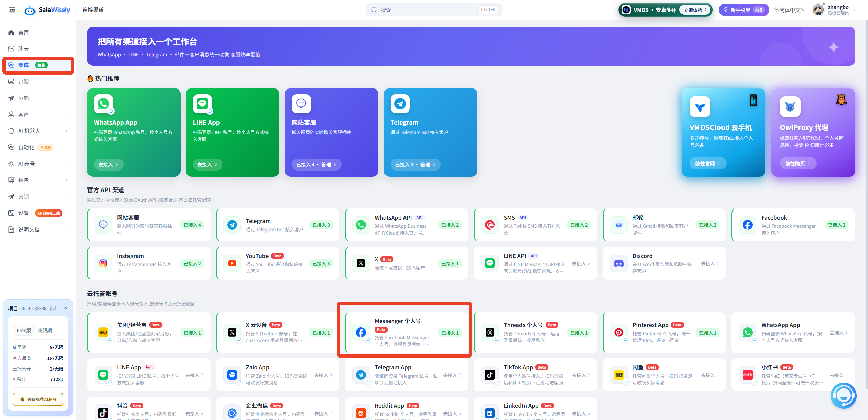Click 去接入 on the WhatsApp App hot card
868x420 pixels.
(108, 164)
